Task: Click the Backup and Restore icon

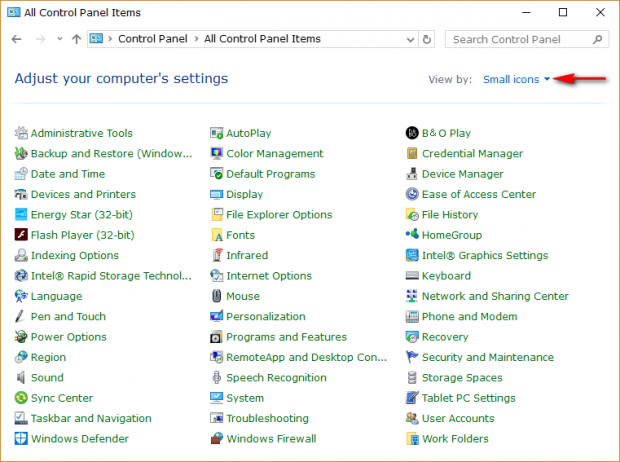Action: pyautogui.click(x=21, y=153)
